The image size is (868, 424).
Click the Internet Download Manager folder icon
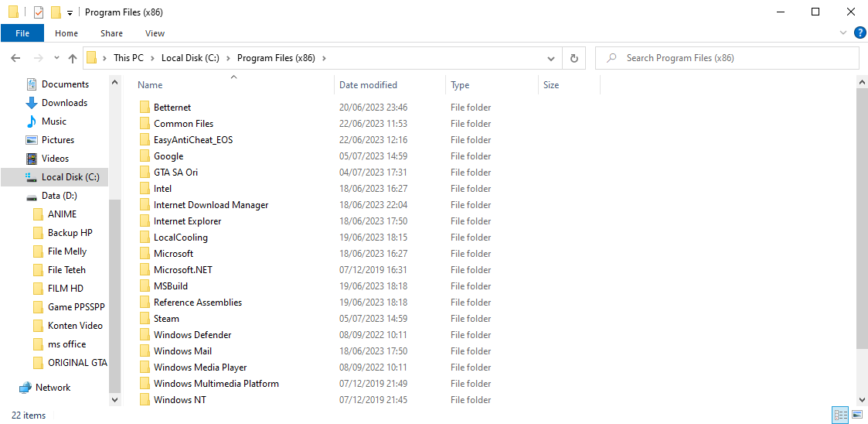click(x=145, y=204)
